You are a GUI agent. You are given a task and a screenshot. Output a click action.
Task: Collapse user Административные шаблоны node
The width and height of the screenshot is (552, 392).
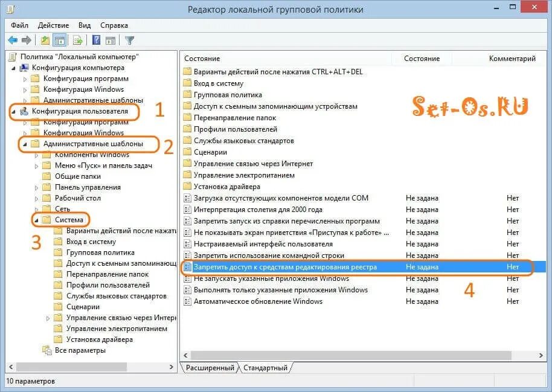25,144
